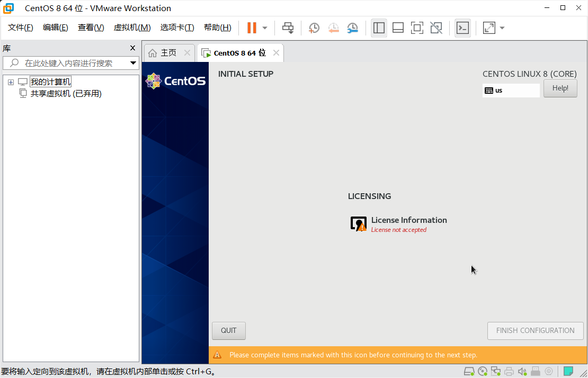Open the 选项卡(T) menu

click(x=177, y=28)
